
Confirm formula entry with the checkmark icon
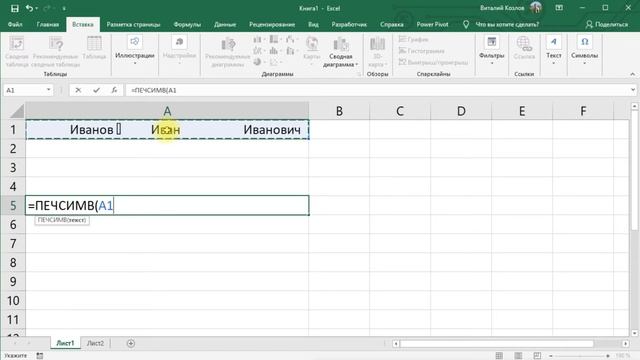click(x=96, y=90)
